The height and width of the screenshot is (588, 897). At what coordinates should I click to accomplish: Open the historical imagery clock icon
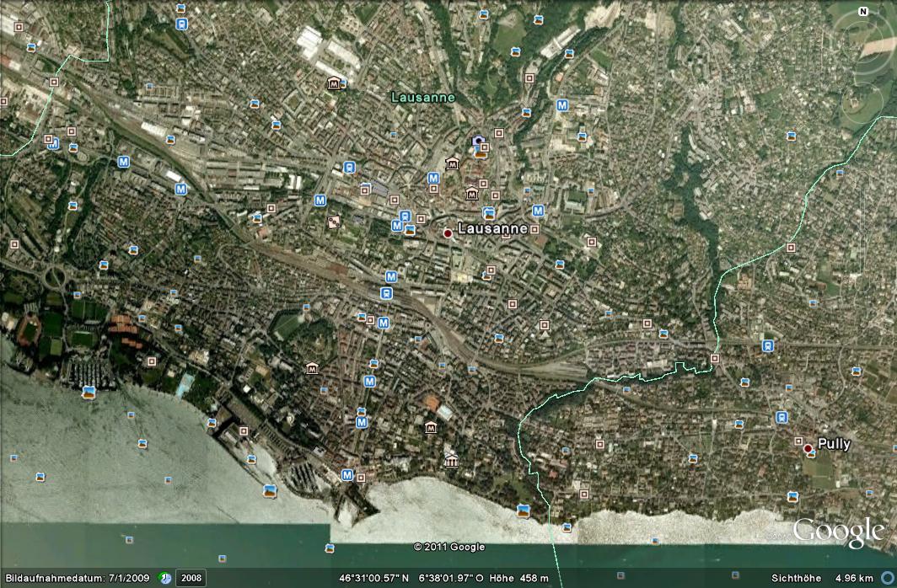coord(166,578)
